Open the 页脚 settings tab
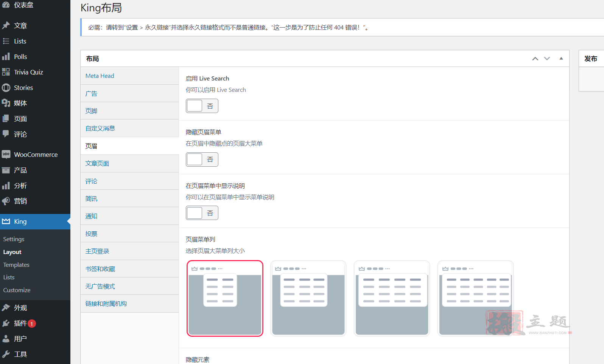This screenshot has width=604, height=364. (129, 111)
